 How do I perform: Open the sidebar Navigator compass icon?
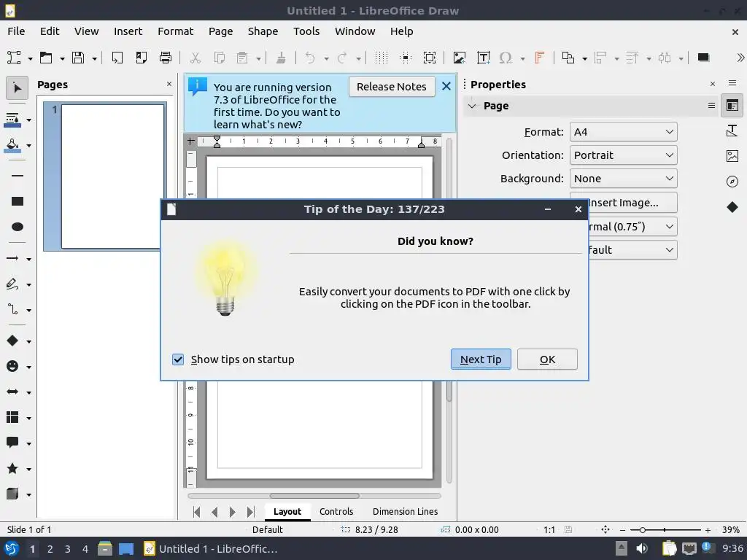tap(732, 182)
